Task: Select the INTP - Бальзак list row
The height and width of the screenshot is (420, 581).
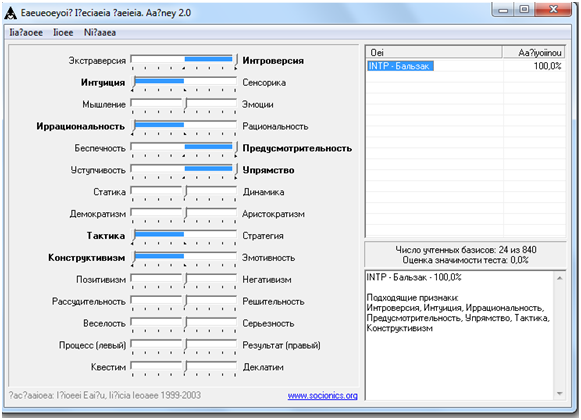Action: point(466,66)
